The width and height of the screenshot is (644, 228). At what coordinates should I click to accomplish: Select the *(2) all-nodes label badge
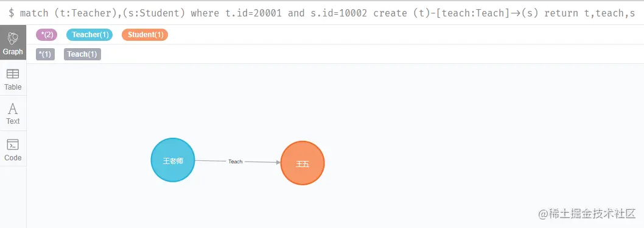coord(46,35)
